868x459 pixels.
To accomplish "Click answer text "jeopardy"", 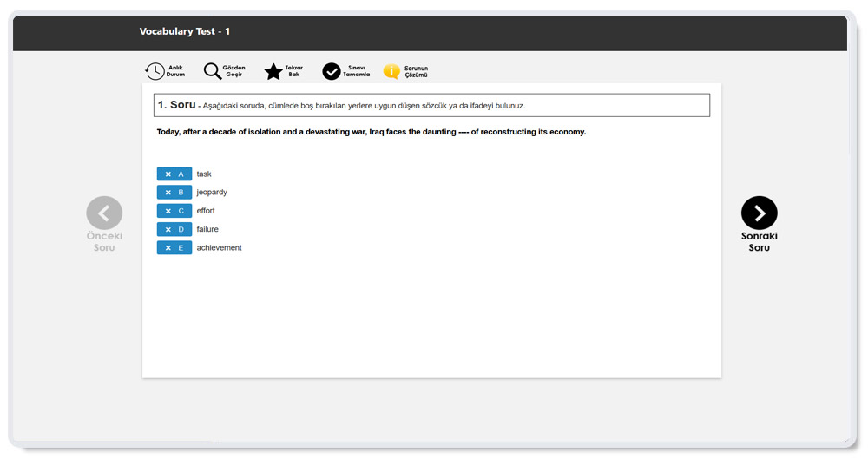I will coord(212,192).
